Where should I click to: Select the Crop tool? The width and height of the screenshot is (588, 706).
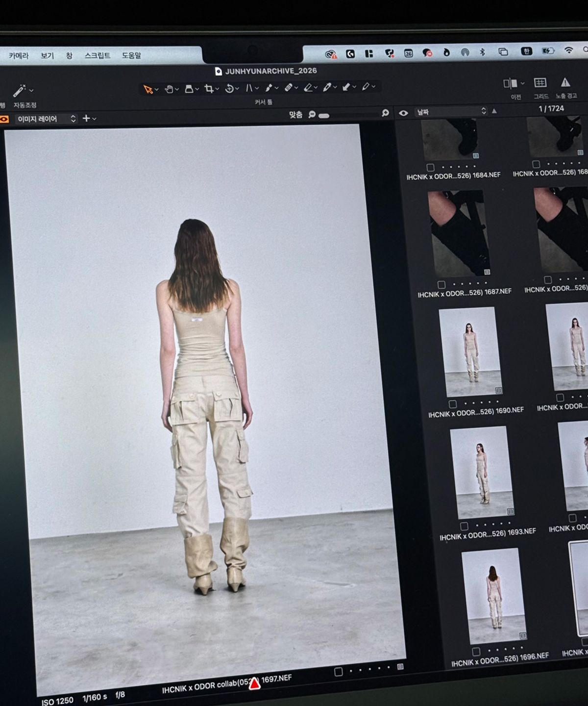tap(209, 88)
